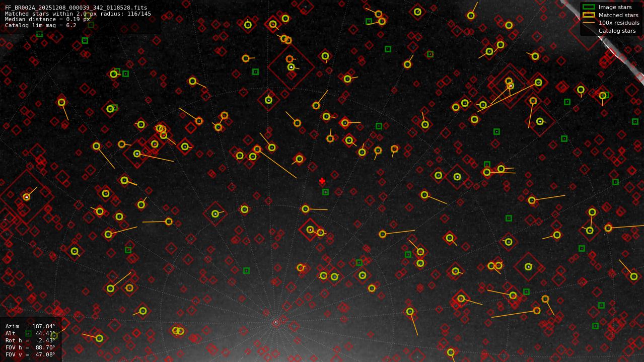Click the orange 100x residuals legend line

click(x=589, y=23)
